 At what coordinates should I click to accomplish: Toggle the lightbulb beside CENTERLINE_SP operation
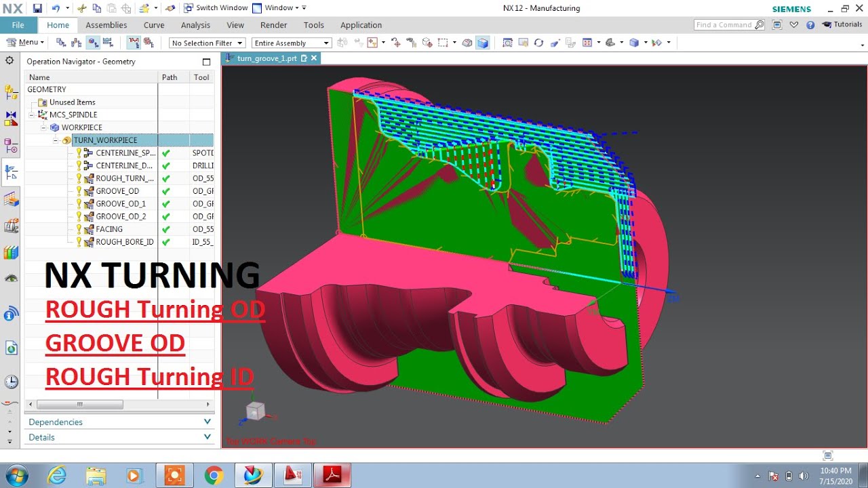coord(79,153)
